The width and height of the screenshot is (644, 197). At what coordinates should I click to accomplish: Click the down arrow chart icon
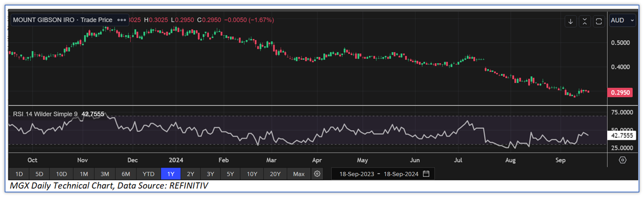pyautogui.click(x=571, y=22)
